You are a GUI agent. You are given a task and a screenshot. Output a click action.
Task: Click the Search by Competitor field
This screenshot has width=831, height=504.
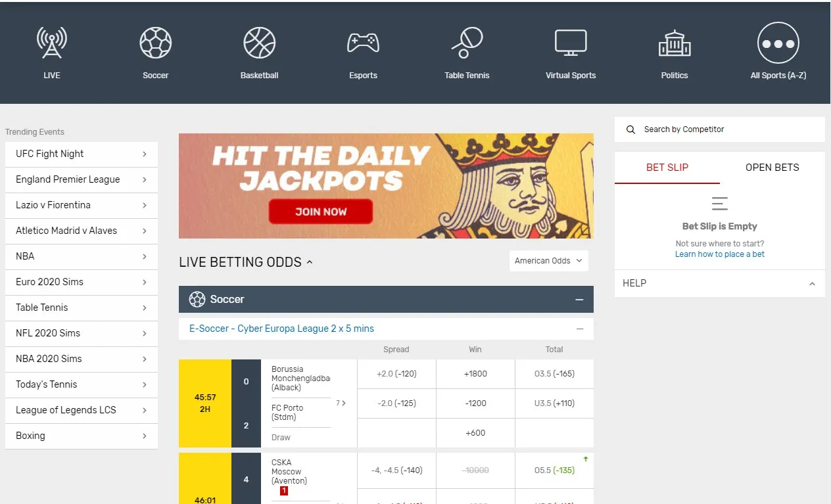[720, 129]
